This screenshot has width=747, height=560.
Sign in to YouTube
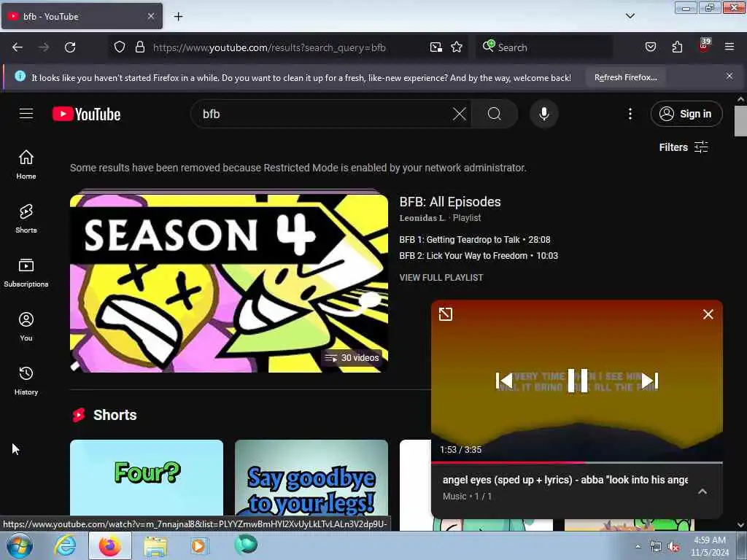tap(686, 114)
